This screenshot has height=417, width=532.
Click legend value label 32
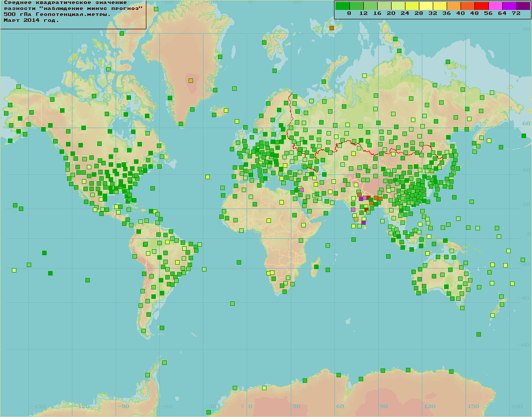point(433,13)
